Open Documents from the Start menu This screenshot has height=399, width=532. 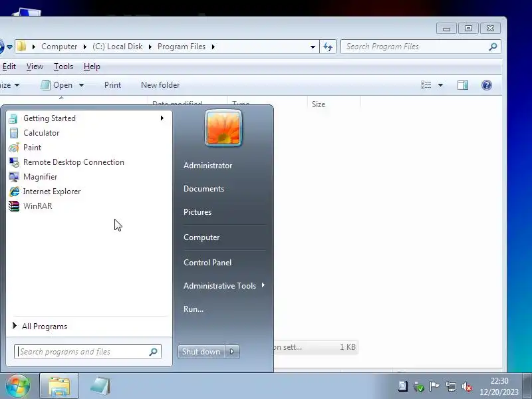203,189
